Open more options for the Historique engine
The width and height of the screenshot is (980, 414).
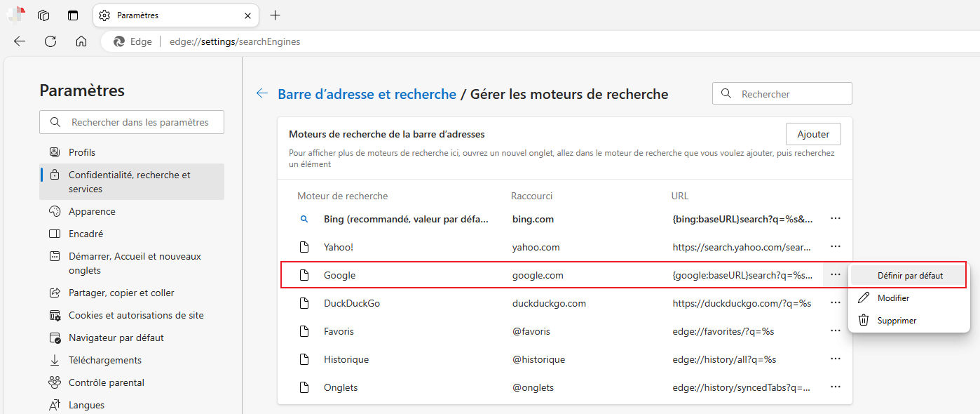835,359
